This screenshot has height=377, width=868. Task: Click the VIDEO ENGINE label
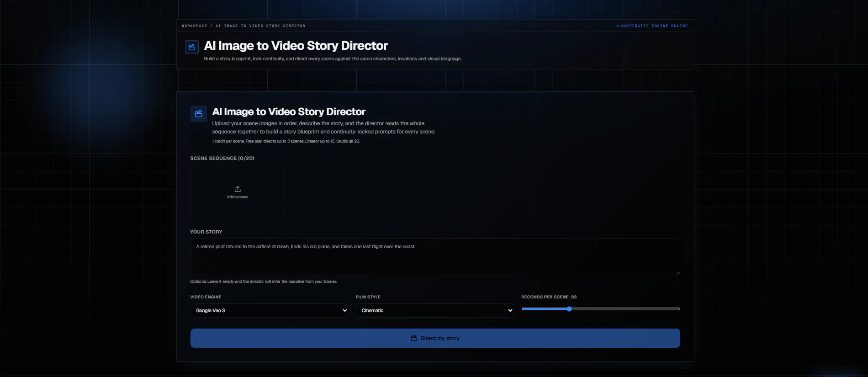tap(206, 297)
